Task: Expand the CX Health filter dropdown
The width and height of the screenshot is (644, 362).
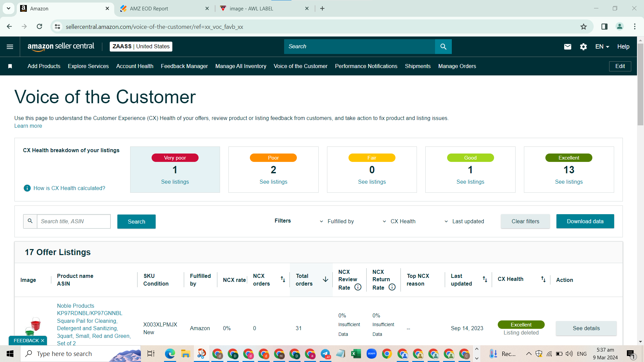Action: (399, 221)
